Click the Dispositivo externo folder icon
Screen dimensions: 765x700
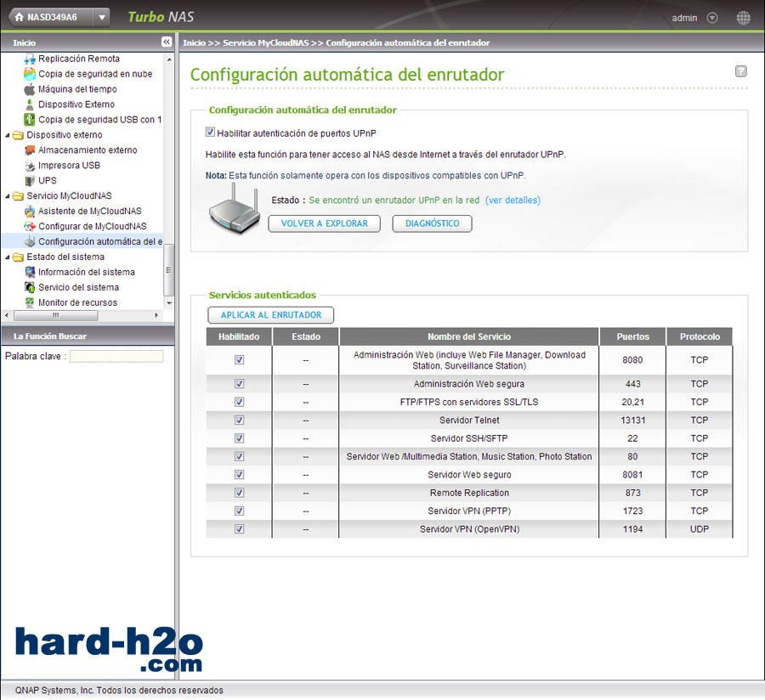coord(18,135)
